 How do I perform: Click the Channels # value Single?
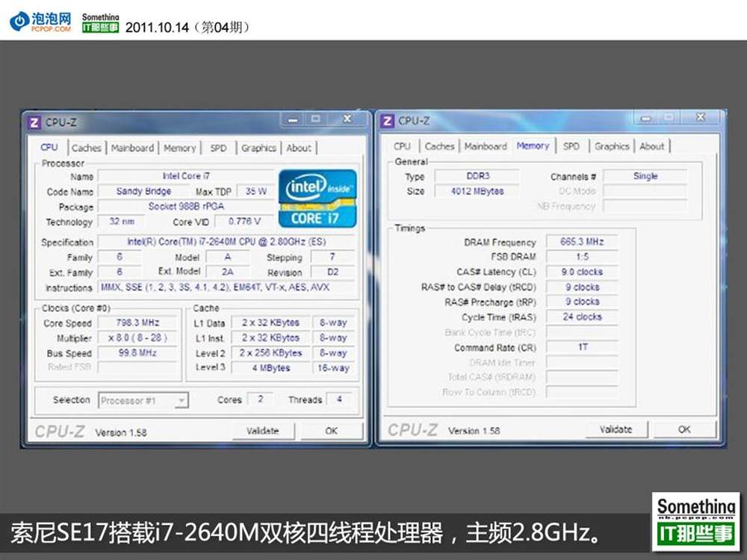pyautogui.click(x=645, y=176)
